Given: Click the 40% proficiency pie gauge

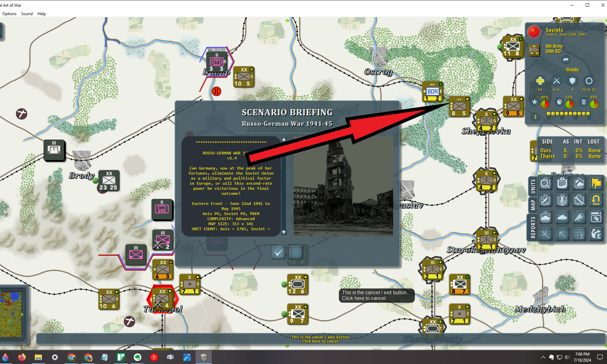Looking at the screenshot, I should 545,104.
